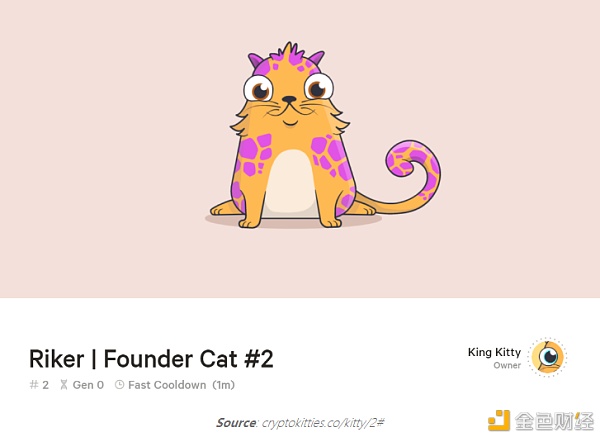Open the King Kitty owner profile name
Image resolution: width=600 pixels, height=437 pixels.
(494, 352)
